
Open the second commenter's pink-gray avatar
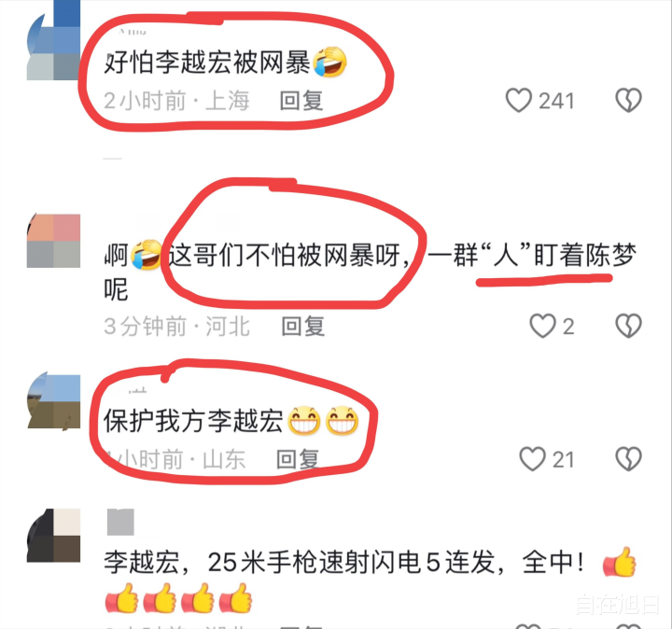pos(53,241)
